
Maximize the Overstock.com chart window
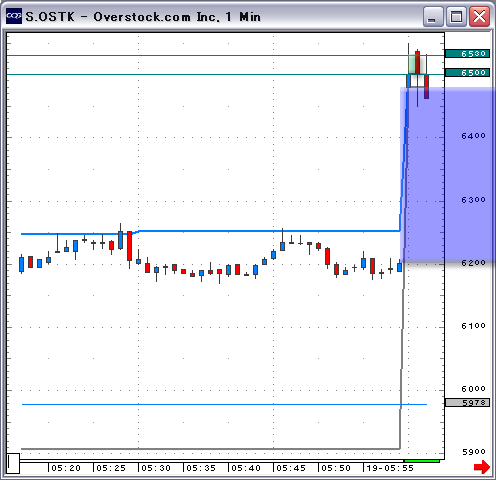click(x=456, y=16)
